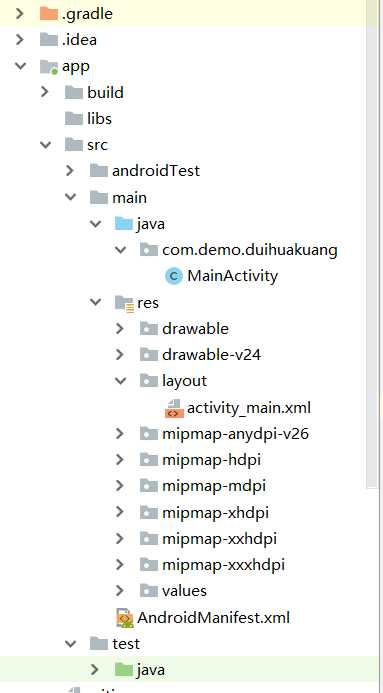Click the MainActivity class icon
Screen dimensions: 383x693
coord(174,276)
